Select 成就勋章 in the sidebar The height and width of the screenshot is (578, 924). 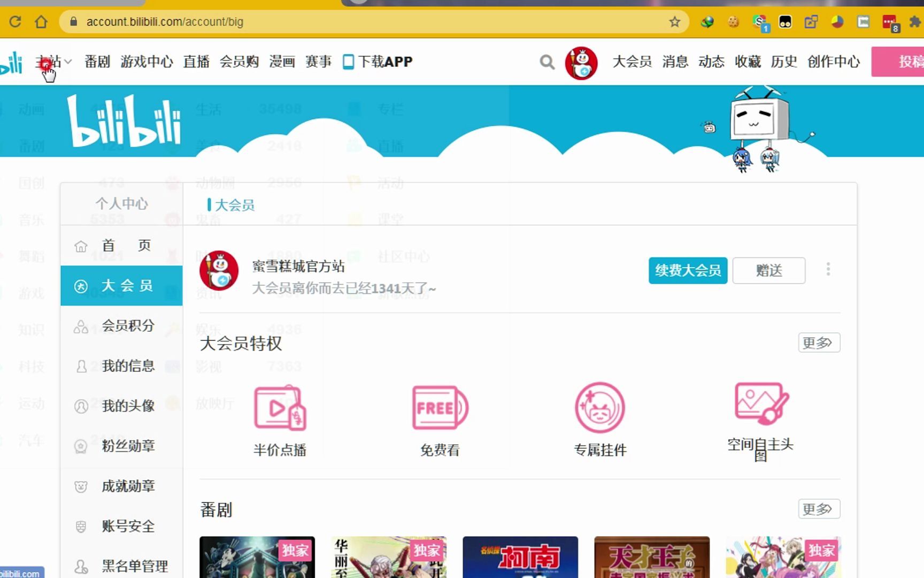click(121, 486)
